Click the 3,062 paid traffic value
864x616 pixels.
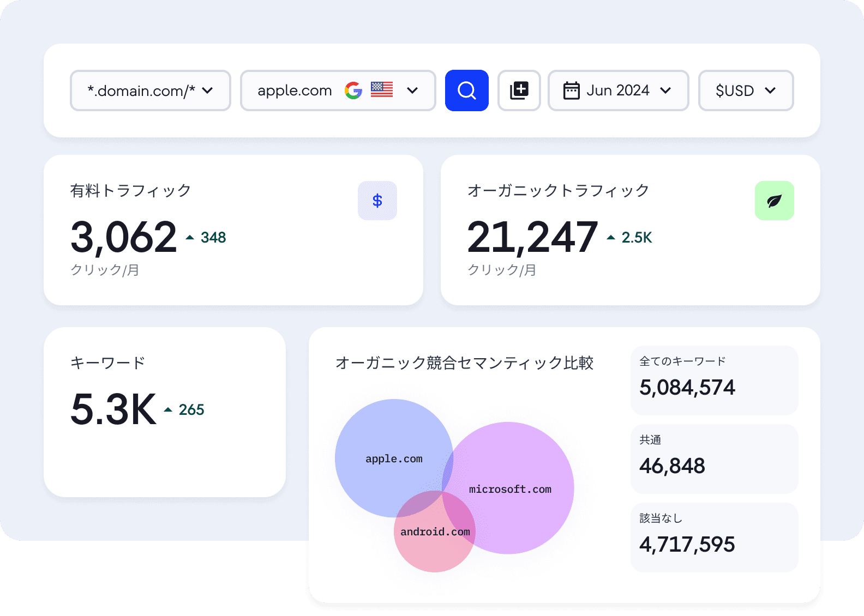(x=124, y=238)
